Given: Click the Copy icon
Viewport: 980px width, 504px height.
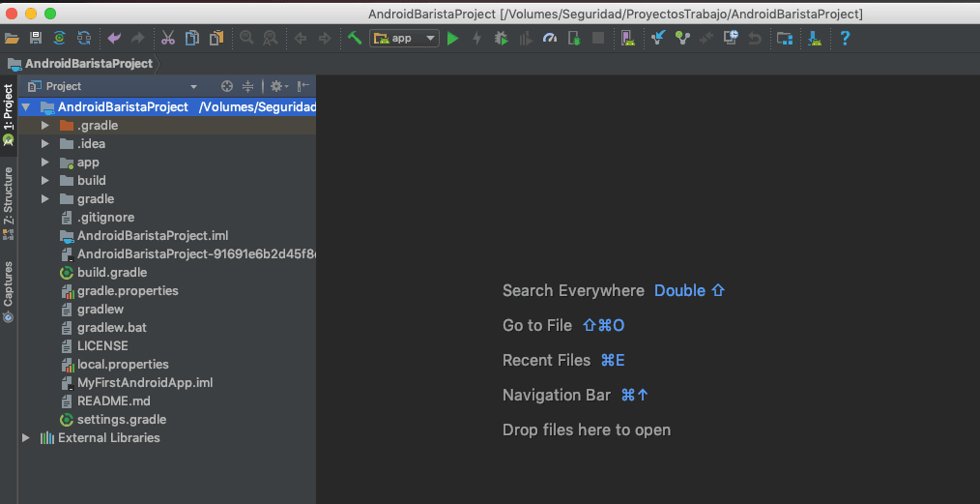Looking at the screenshot, I should (192, 38).
